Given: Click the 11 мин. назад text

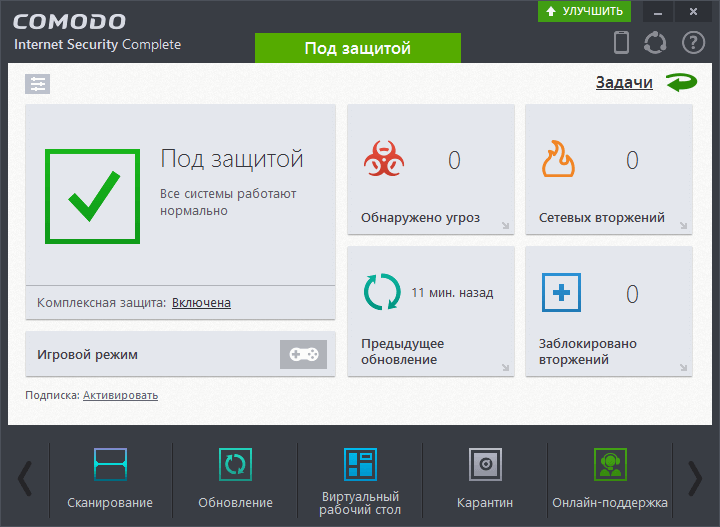Looking at the screenshot, I should (x=452, y=293).
